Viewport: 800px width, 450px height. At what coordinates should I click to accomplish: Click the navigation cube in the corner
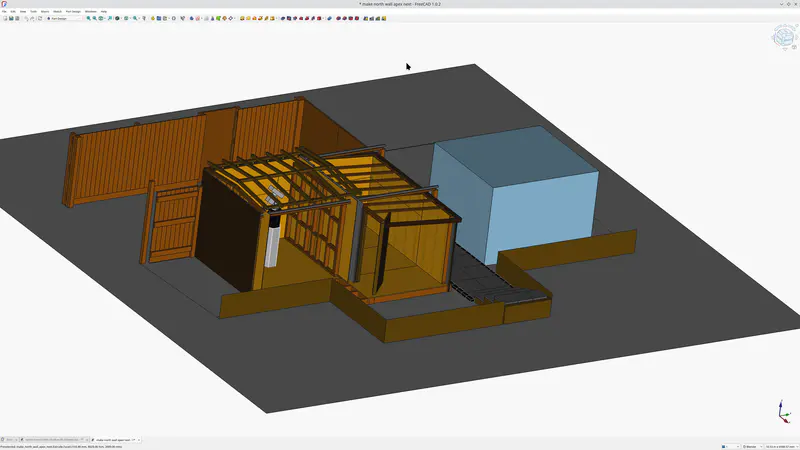(784, 36)
